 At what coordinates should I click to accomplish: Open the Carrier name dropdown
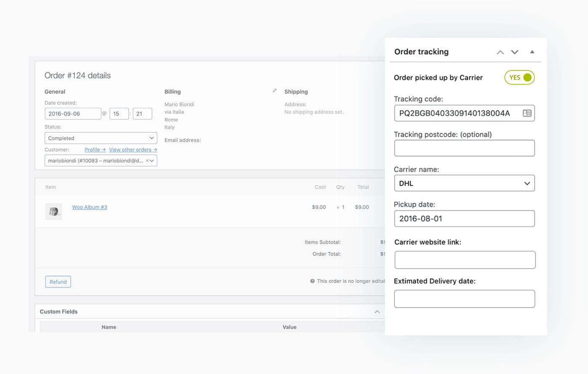coord(464,183)
